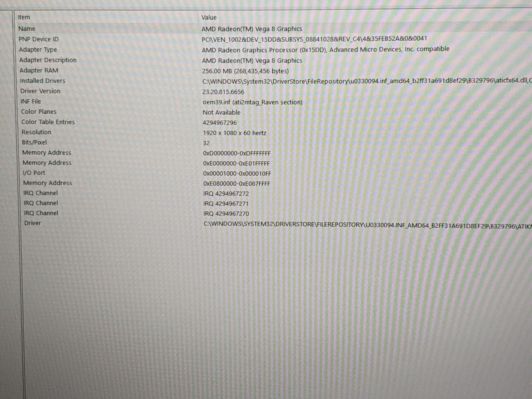Click the Value column header
Image resolution: width=532 pixels, height=399 pixels.
[x=209, y=17]
